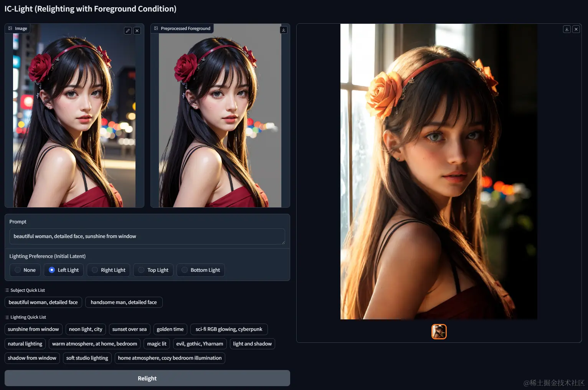This screenshot has width=588, height=390.
Task: Close the relit output gallery preview
Action: click(576, 29)
